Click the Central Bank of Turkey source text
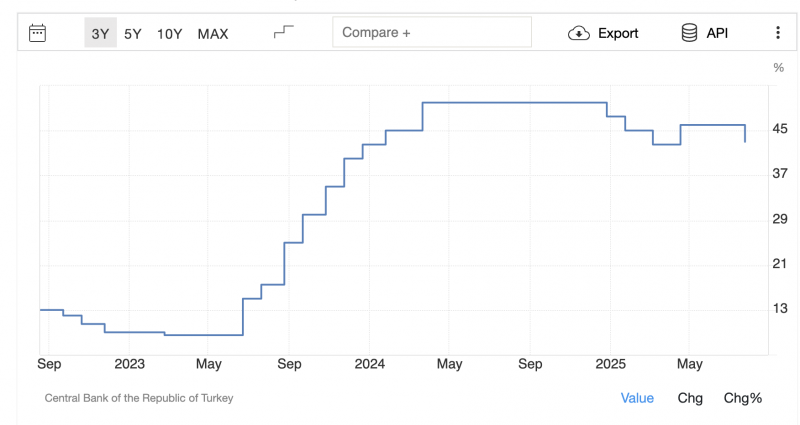 [139, 398]
